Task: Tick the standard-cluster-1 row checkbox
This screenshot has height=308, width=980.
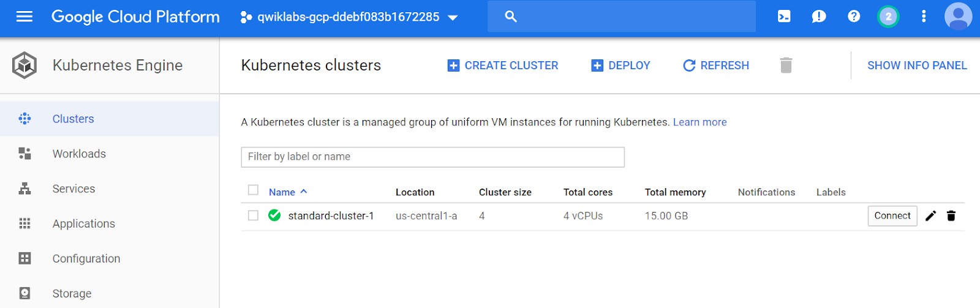Action: click(253, 216)
